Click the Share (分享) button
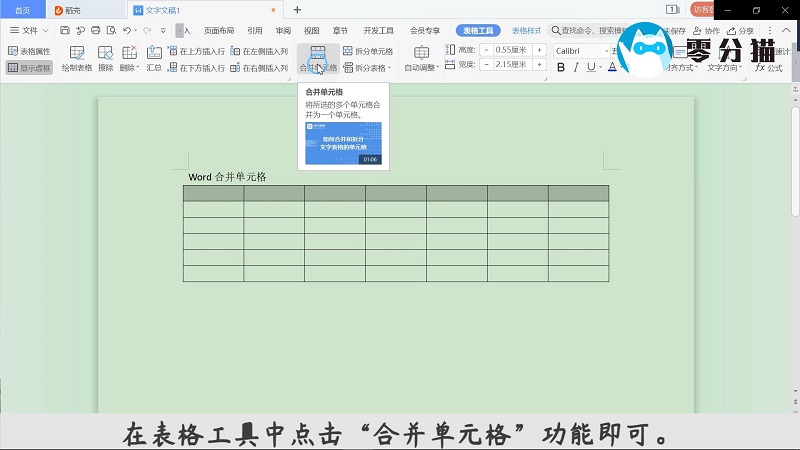Screen dimensions: 800x450 [741, 31]
